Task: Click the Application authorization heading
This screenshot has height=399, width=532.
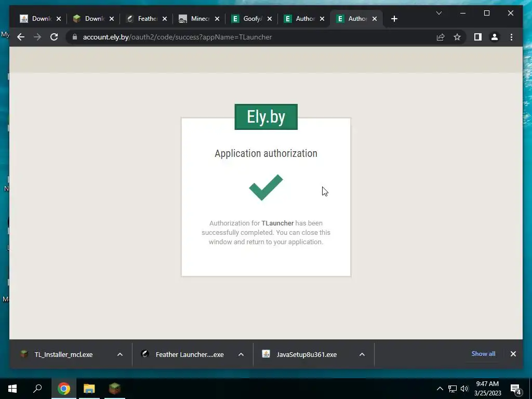Action: pos(266,153)
